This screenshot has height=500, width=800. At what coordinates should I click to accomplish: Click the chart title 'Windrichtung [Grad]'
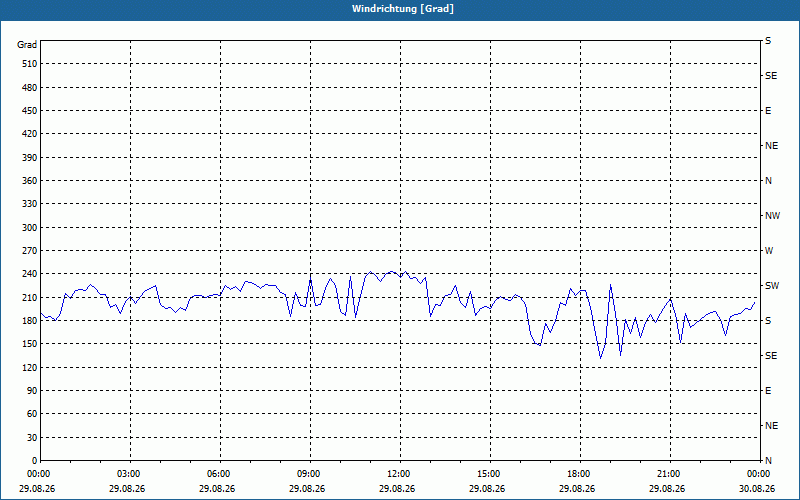(x=403, y=9)
